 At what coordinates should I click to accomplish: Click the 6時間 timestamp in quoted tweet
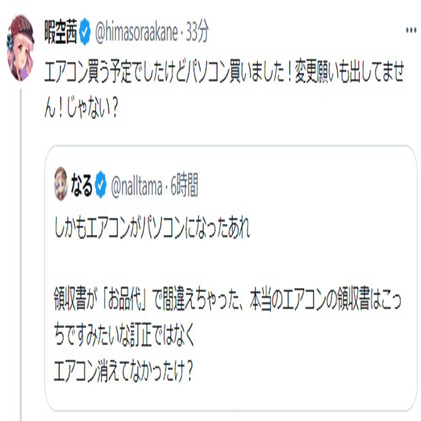click(184, 186)
